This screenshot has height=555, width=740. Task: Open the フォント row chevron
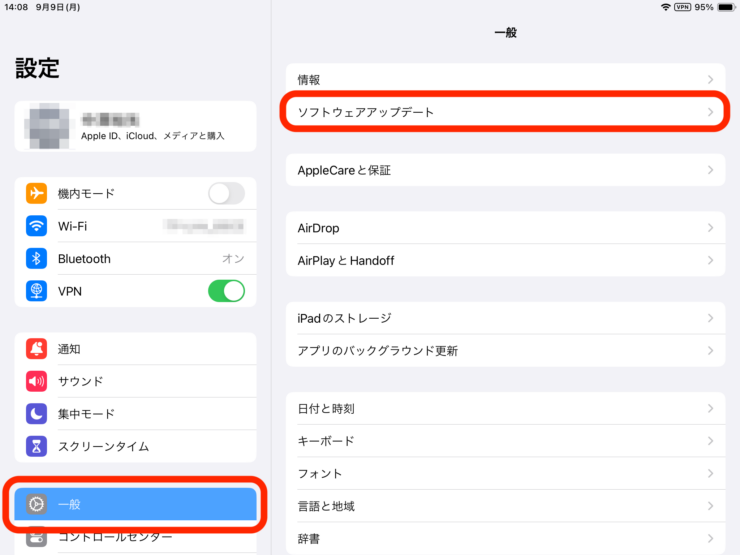(x=710, y=473)
